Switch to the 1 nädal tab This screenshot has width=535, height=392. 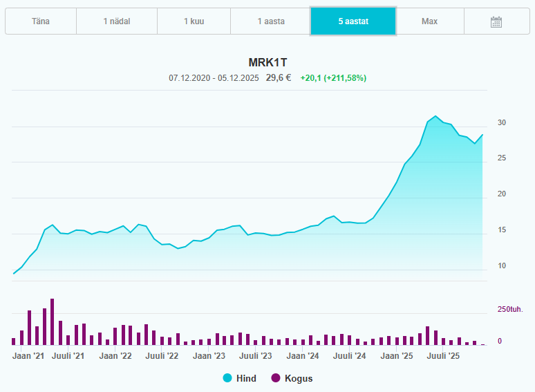117,21
